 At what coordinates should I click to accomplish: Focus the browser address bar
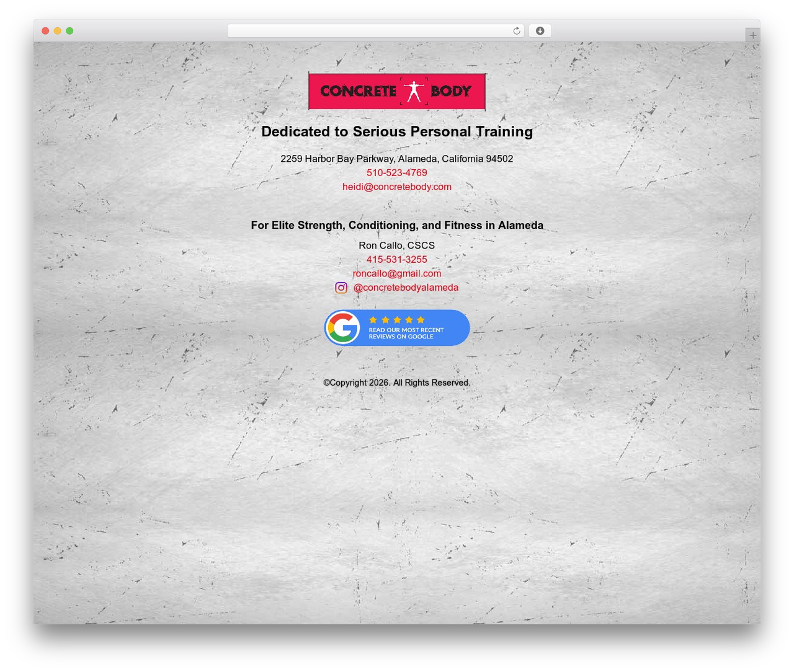click(375, 31)
